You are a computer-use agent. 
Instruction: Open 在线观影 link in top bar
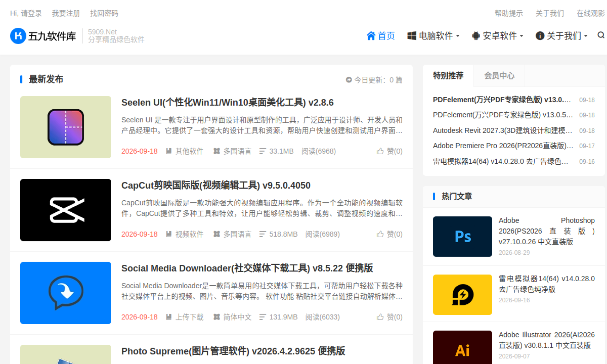(591, 13)
